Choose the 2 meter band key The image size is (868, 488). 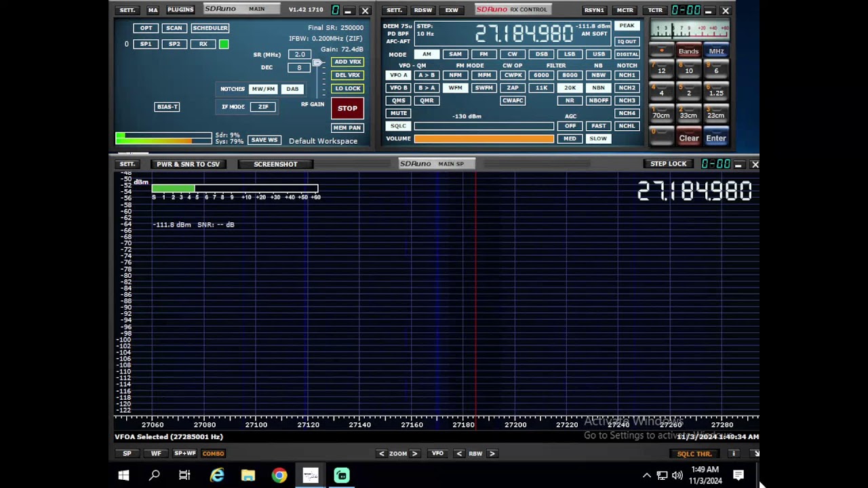pyautogui.click(x=688, y=92)
